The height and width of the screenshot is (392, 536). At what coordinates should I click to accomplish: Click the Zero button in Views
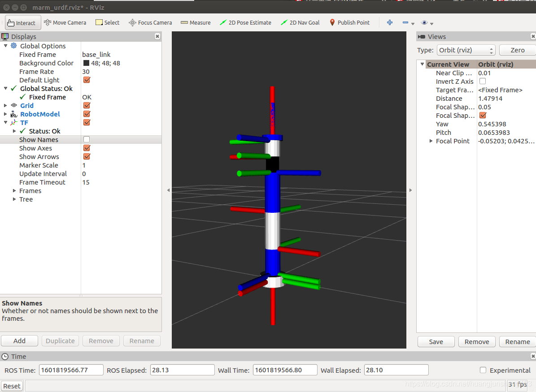point(517,50)
